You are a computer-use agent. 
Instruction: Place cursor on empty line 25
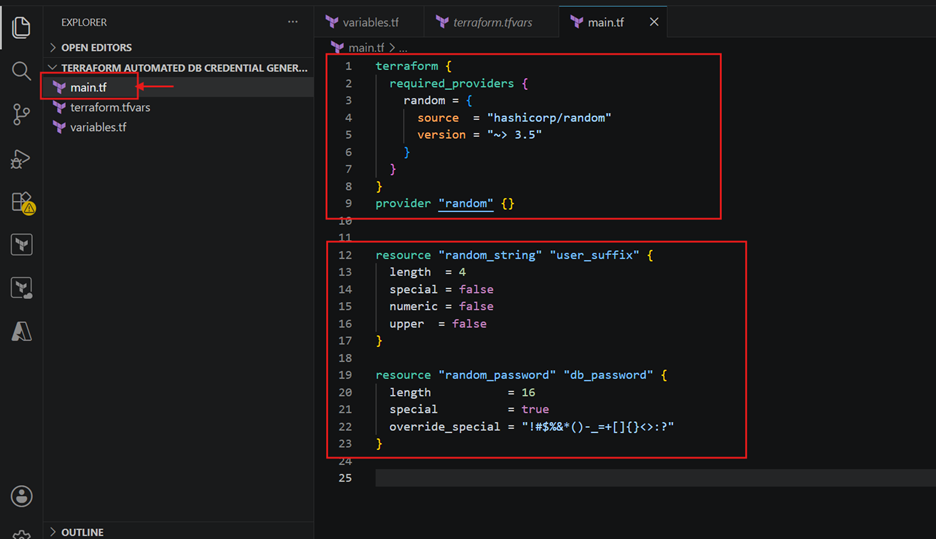[655, 478]
